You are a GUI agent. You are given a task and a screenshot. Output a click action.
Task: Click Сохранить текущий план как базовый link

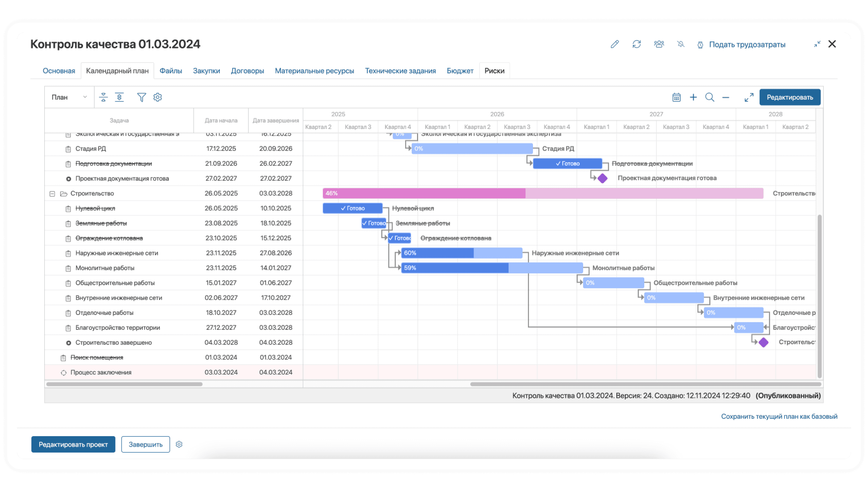[x=779, y=416]
